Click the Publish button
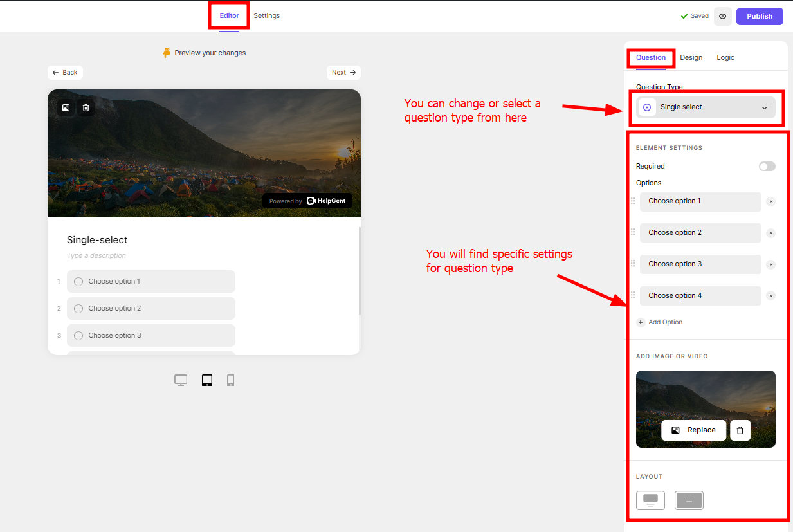 pyautogui.click(x=759, y=16)
